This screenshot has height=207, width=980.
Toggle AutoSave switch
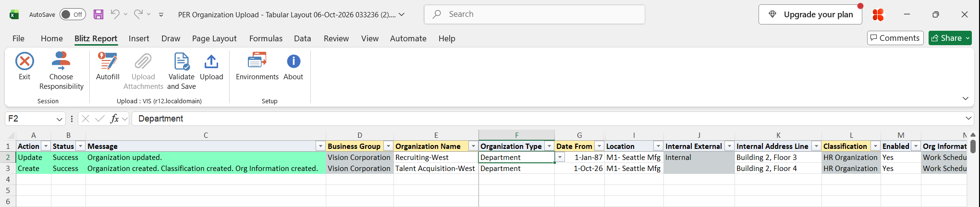73,14
